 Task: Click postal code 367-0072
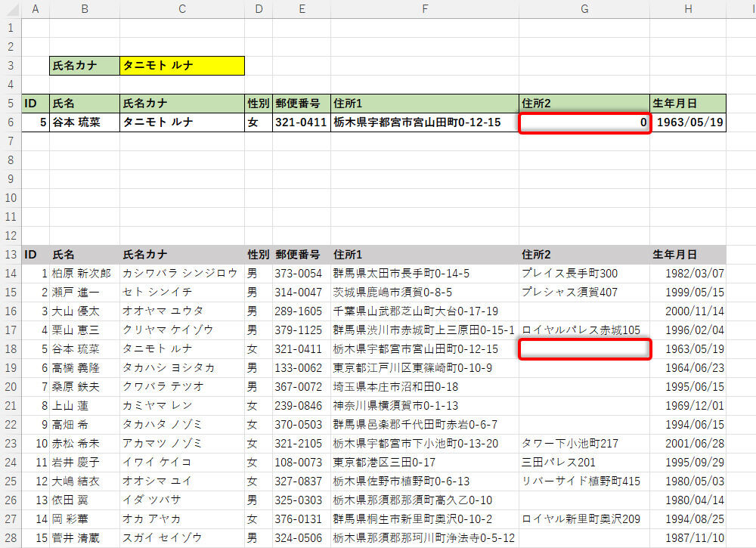pyautogui.click(x=302, y=386)
